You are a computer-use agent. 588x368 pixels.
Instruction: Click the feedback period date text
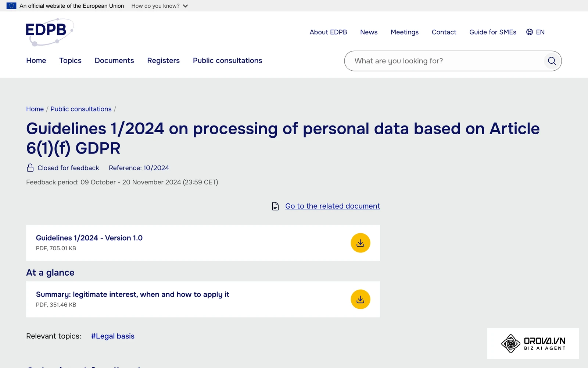pos(122,182)
